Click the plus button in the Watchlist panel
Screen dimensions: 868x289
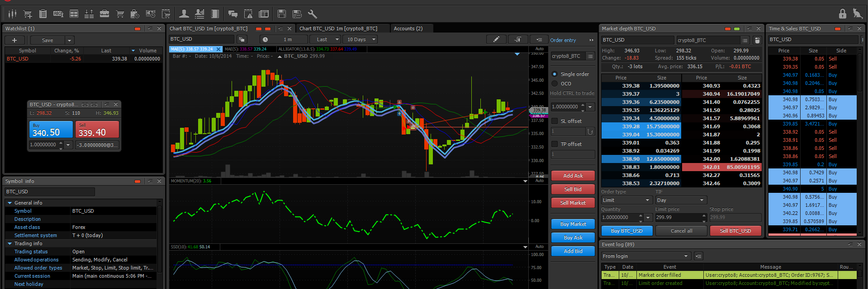[x=14, y=40]
